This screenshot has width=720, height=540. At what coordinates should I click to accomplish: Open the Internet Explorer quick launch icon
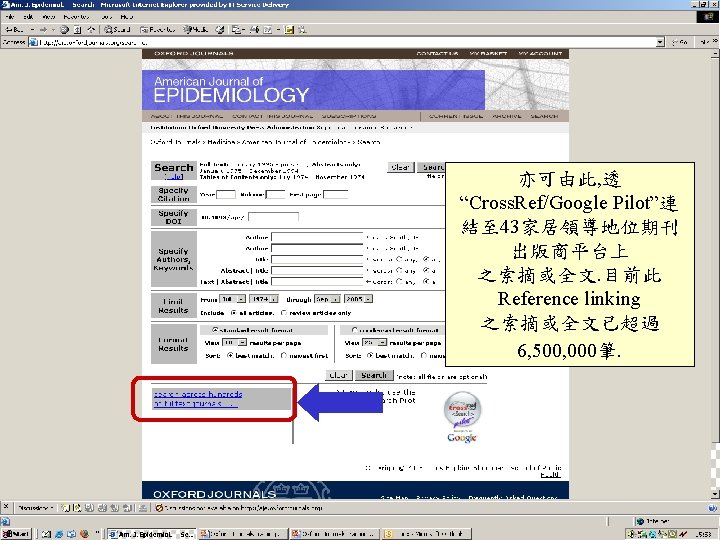(59, 534)
